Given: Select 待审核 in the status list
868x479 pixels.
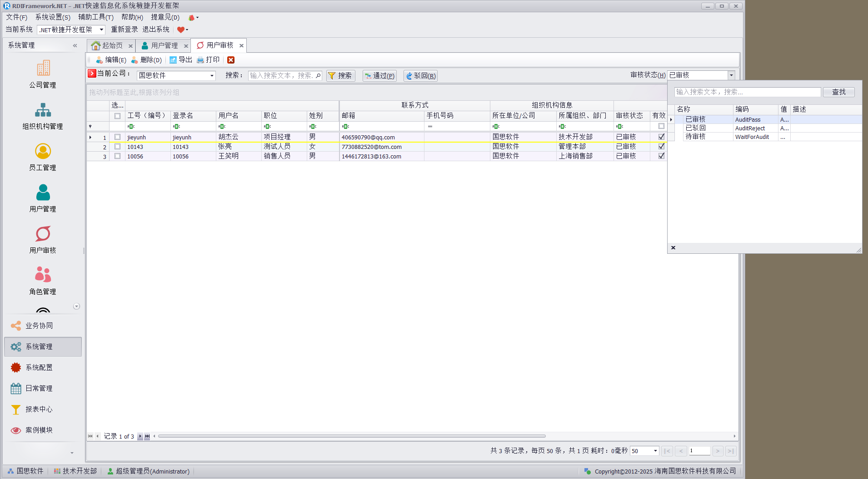Looking at the screenshot, I should (x=695, y=137).
